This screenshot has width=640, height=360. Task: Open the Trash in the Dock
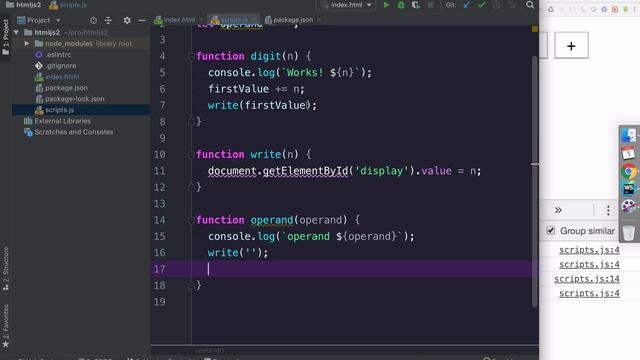pyautogui.click(x=629, y=233)
